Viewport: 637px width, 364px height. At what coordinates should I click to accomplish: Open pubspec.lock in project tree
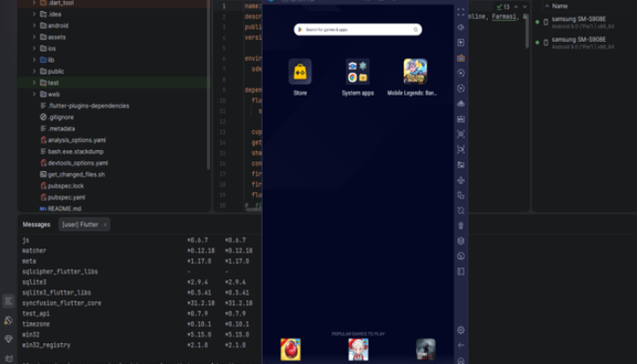(66, 186)
